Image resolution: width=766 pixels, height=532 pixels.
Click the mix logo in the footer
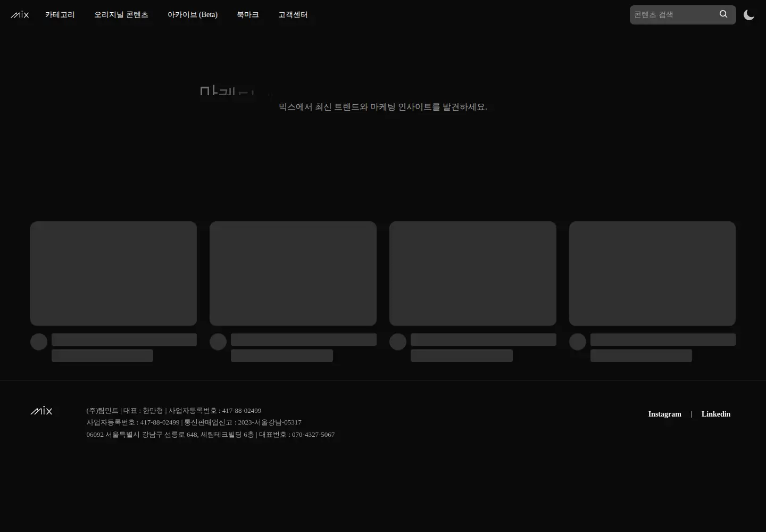[41, 411]
